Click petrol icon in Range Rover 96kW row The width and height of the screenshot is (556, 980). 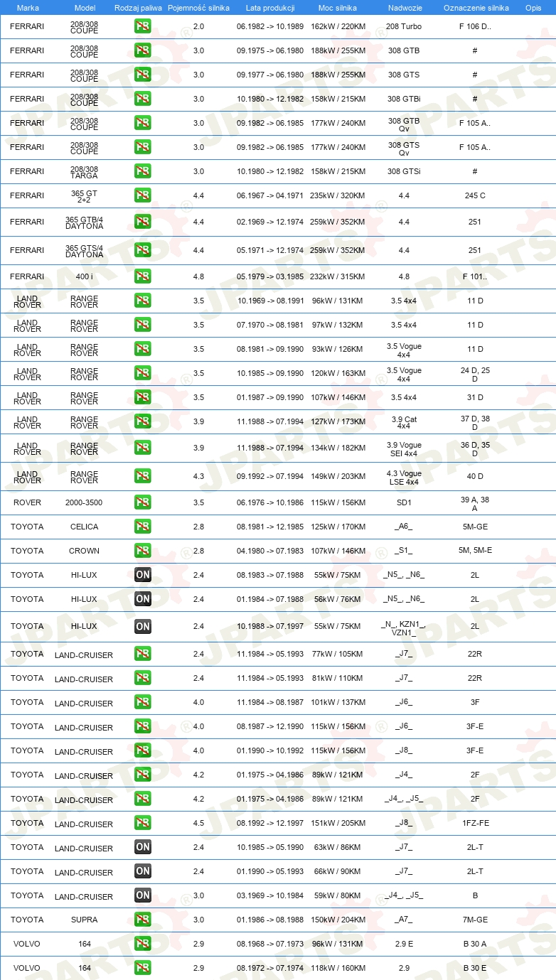pyautogui.click(x=143, y=301)
